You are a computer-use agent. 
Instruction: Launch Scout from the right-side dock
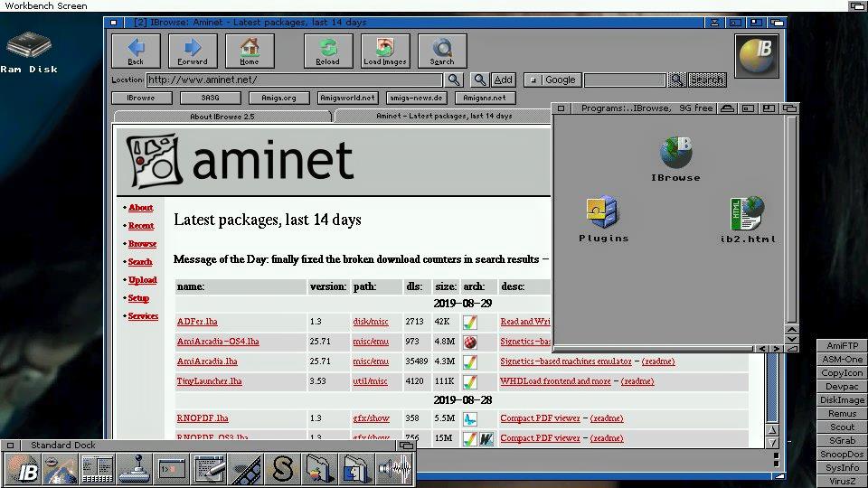(843, 427)
